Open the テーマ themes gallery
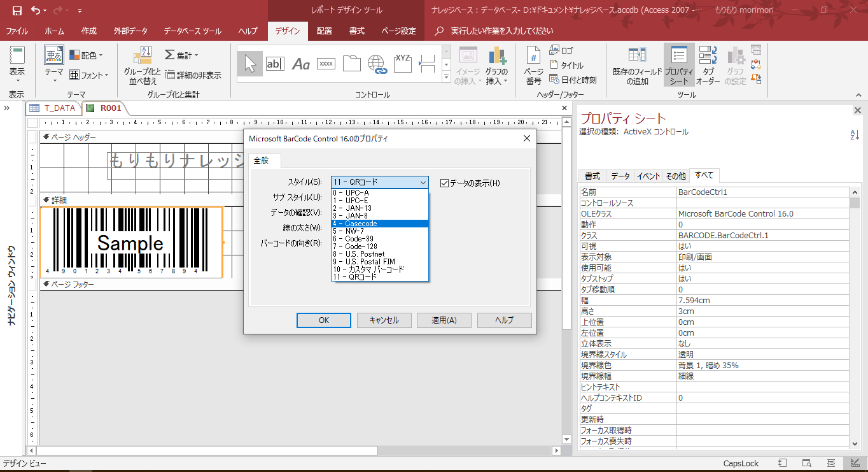The width and height of the screenshot is (868, 472). click(54, 64)
